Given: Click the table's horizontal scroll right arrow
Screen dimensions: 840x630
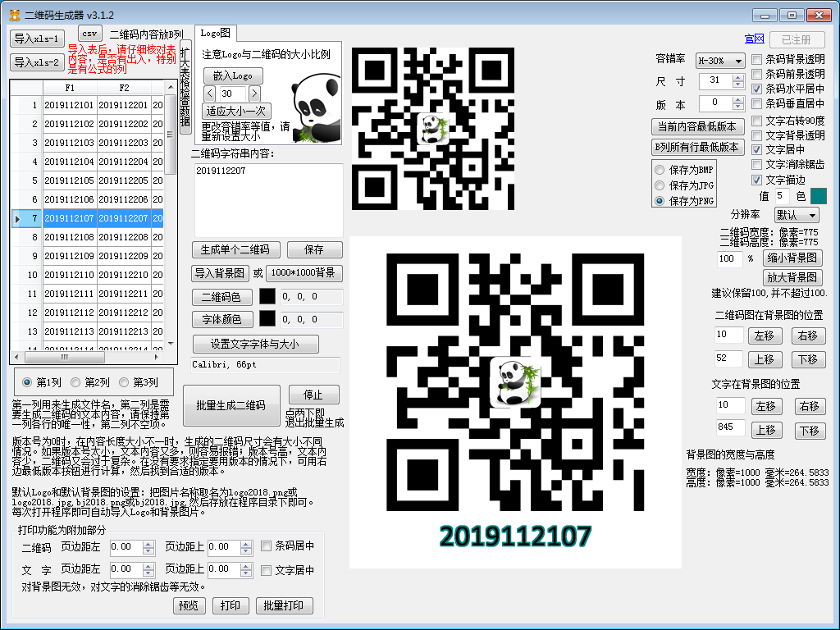Looking at the screenshot, I should pyautogui.click(x=157, y=357).
